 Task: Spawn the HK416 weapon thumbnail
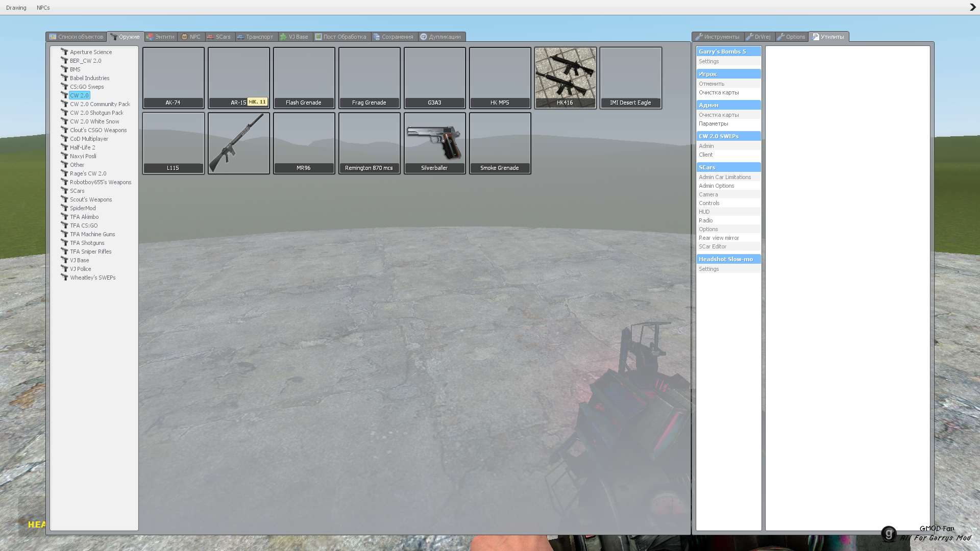(565, 78)
